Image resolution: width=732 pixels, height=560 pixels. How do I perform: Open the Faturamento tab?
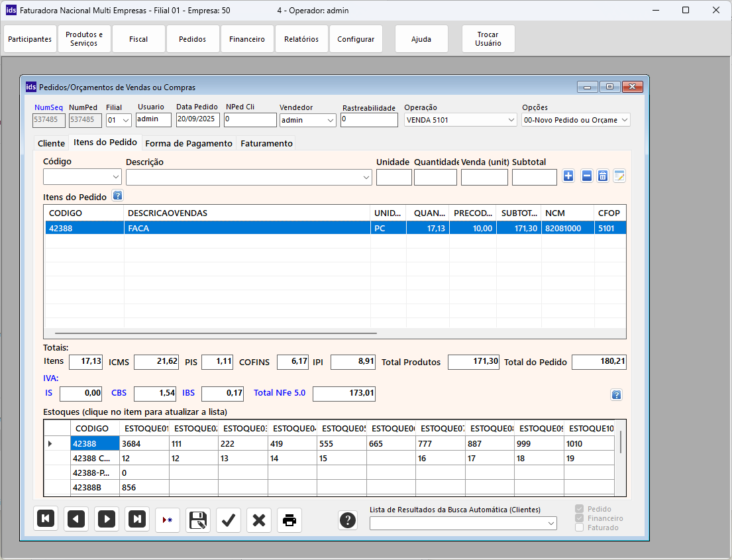click(266, 143)
